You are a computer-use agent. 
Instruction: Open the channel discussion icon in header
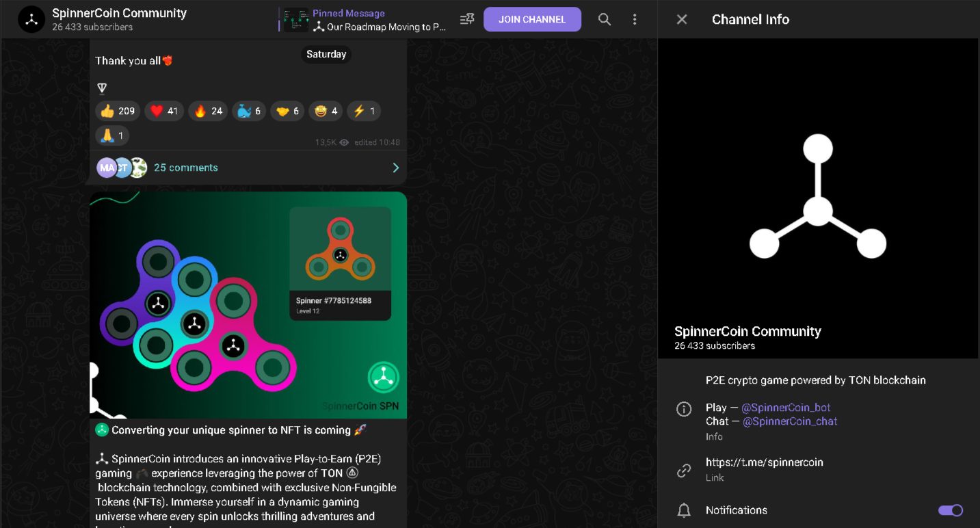click(467, 19)
